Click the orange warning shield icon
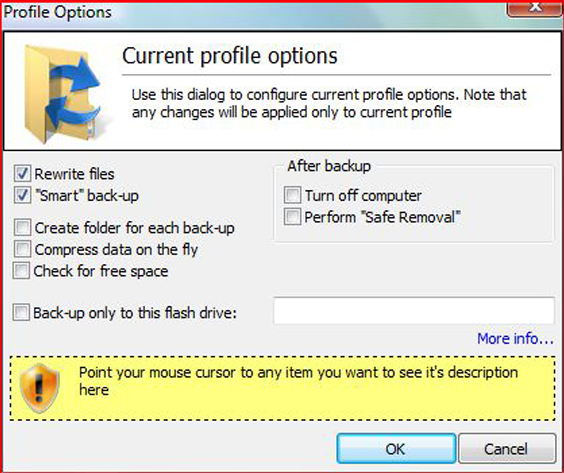 tap(40, 388)
